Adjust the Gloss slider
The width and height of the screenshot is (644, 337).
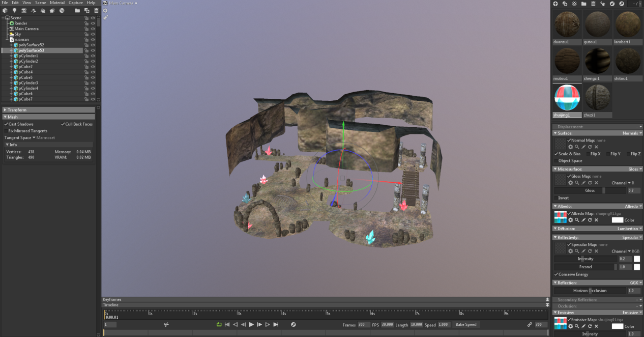590,190
